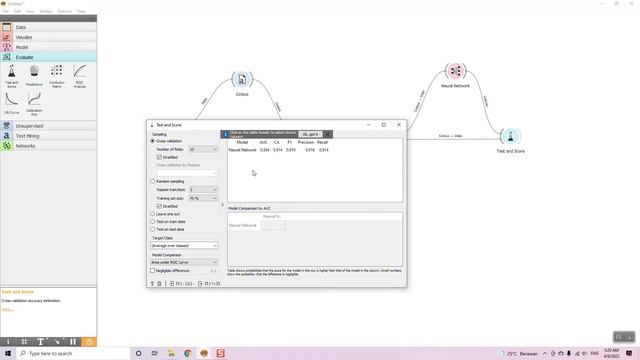Open the Edit menu
Screen dimensions: 640x360
coord(17,11)
